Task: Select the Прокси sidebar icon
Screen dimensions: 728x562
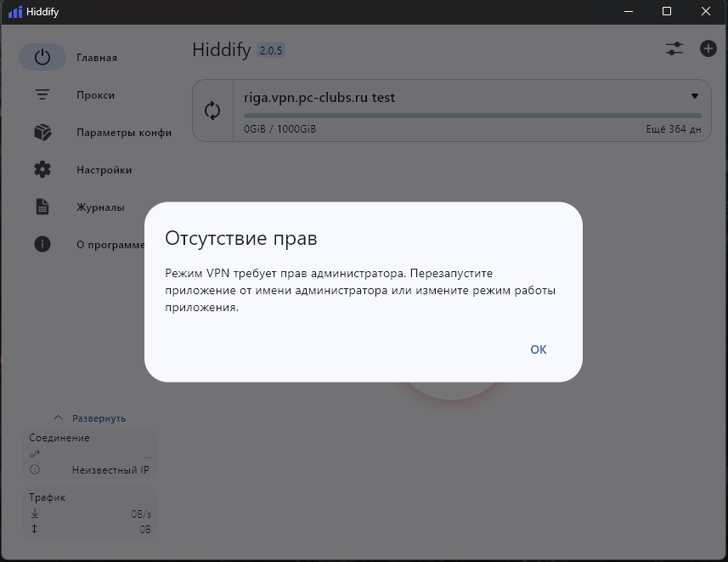Action: [x=42, y=94]
